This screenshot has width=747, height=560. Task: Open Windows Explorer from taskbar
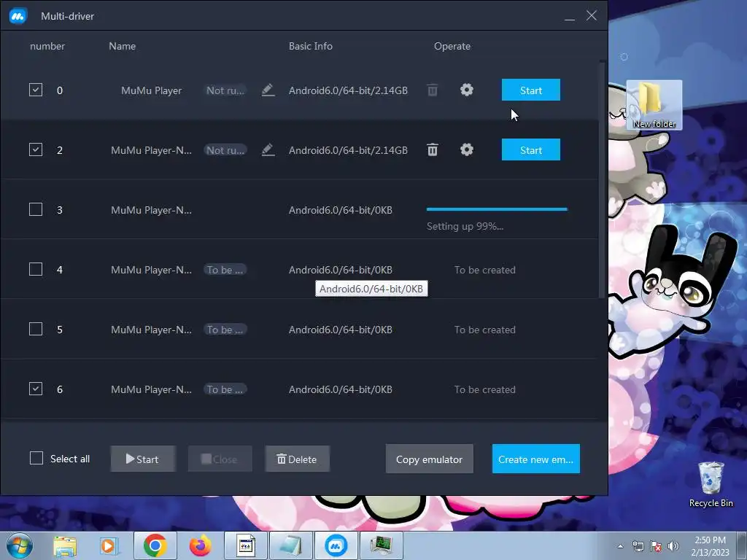[65, 545]
